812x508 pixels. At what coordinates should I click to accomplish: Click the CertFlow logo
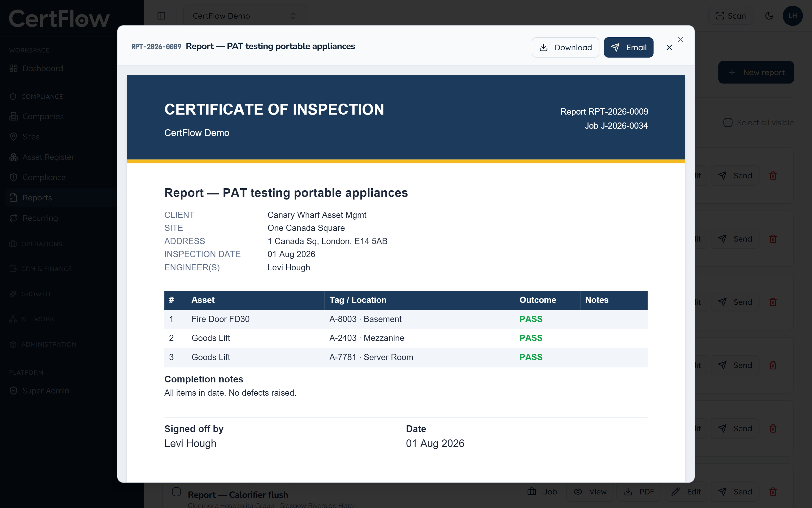click(59, 18)
